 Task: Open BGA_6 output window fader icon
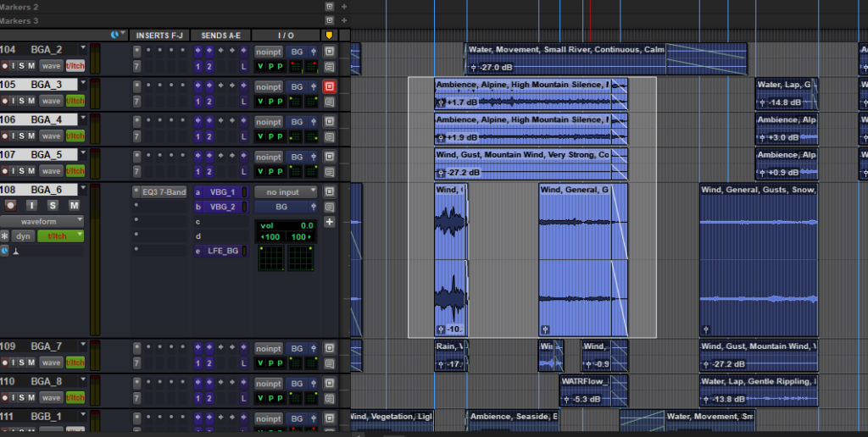click(x=314, y=207)
